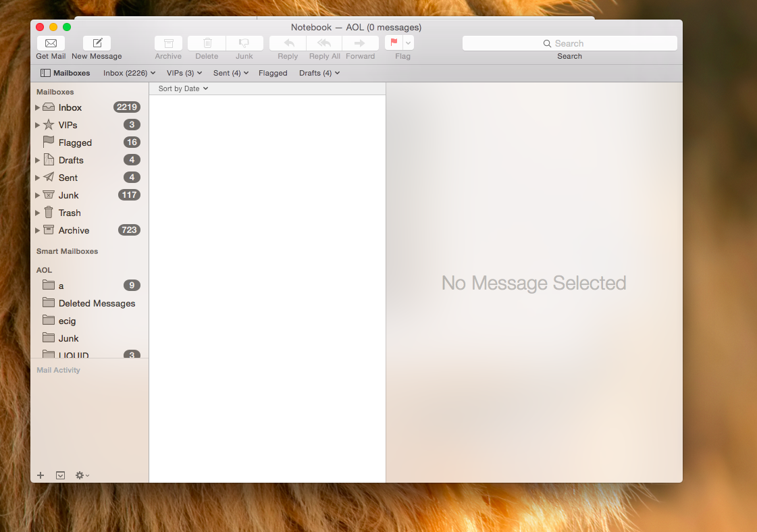Expand the Drafts disclosure triangle
The image size is (757, 532).
(x=37, y=160)
